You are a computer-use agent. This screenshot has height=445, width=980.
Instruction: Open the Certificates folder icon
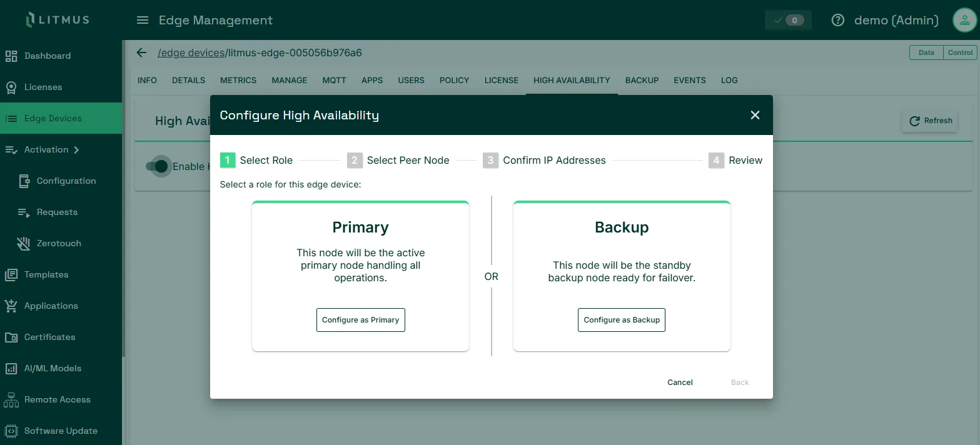[x=11, y=337]
